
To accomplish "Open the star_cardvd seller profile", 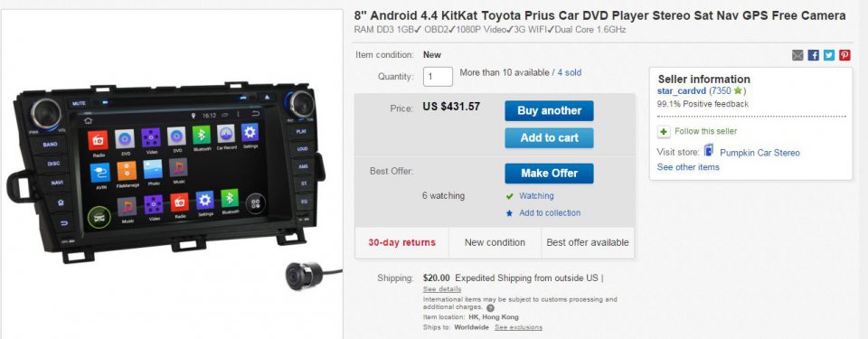I will click(x=682, y=90).
